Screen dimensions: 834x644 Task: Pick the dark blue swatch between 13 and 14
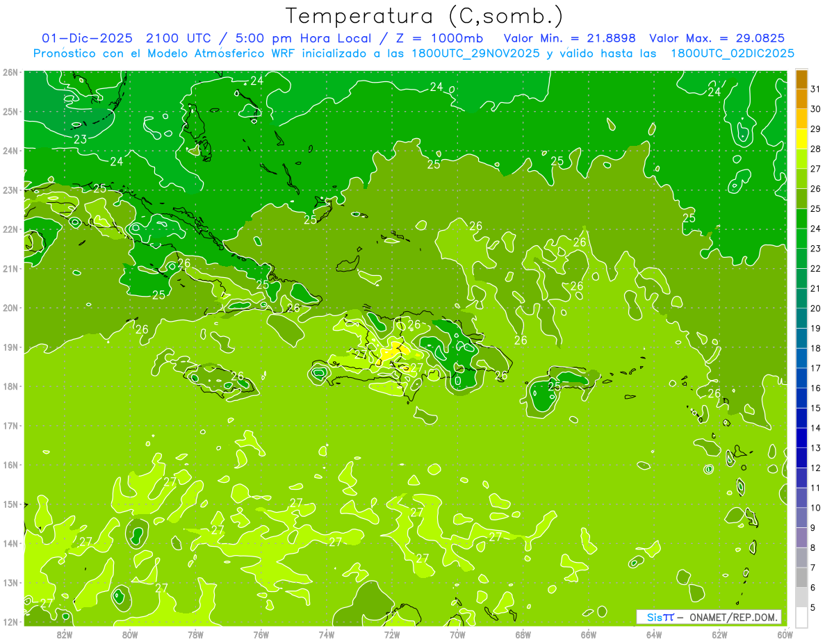click(801, 438)
